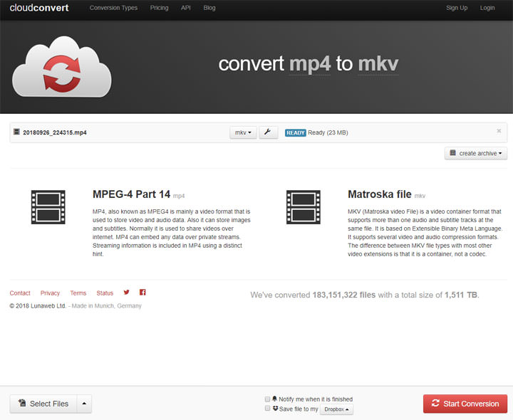Click the video file icon beside 20180926_224315.mp4
Viewport: 513px width, 420px height.
pos(16,132)
